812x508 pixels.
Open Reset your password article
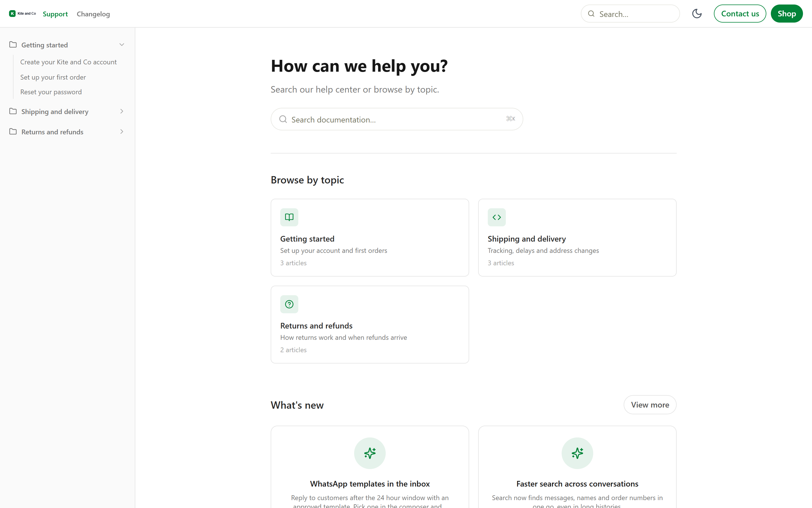pyautogui.click(x=51, y=92)
